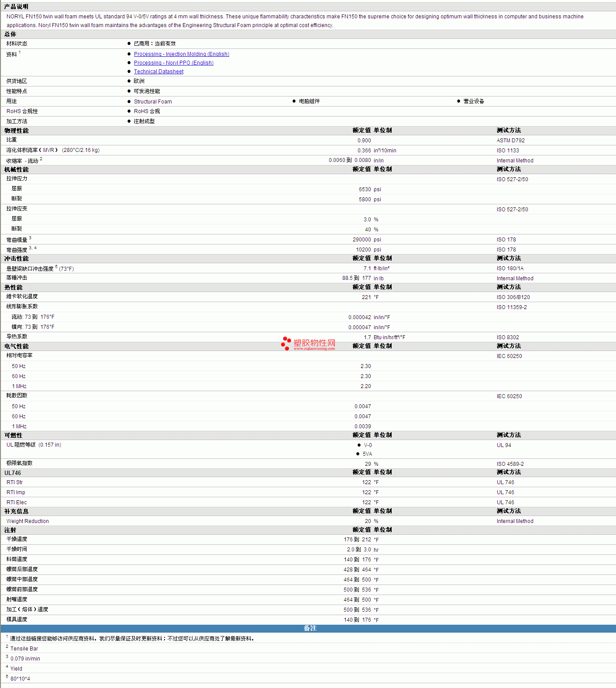Select the 落锤冲击 row label
Image resolution: width=616 pixels, height=688 pixels.
(x=17, y=278)
